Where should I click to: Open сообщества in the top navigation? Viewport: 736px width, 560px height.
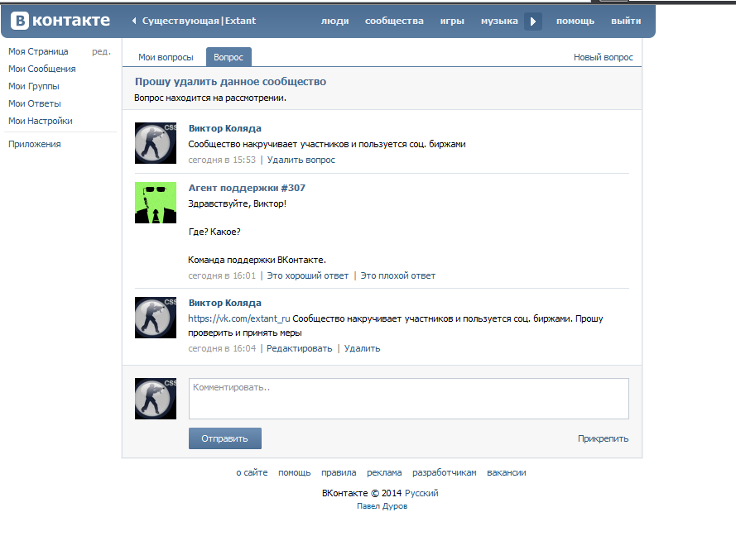[394, 22]
